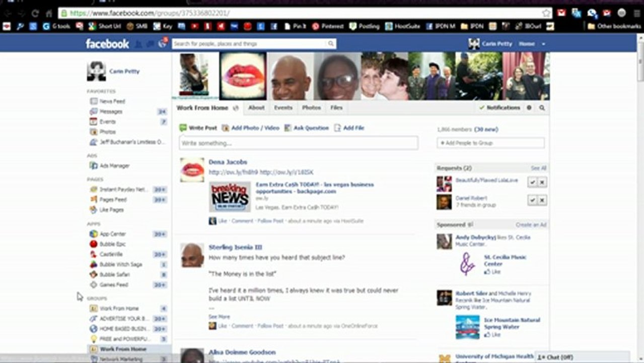Viewport: 644px width, 363px height.
Task: Open Games Feed in sidebar
Action: (113, 284)
